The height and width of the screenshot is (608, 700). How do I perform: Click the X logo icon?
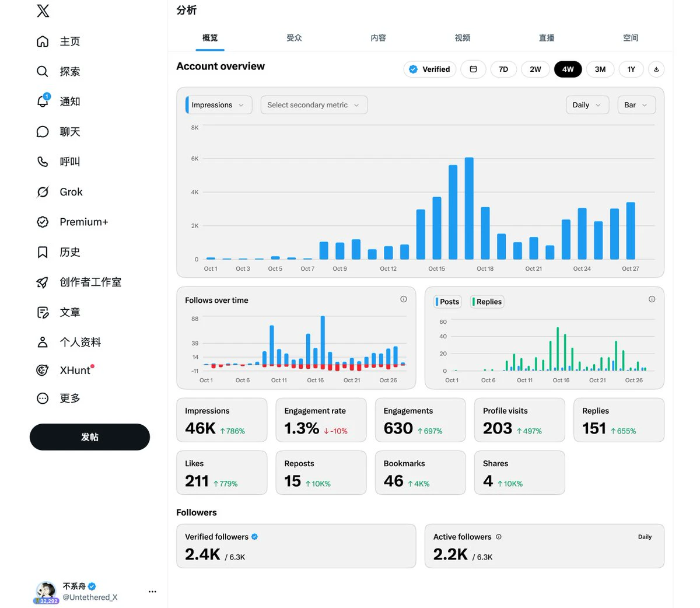click(43, 11)
